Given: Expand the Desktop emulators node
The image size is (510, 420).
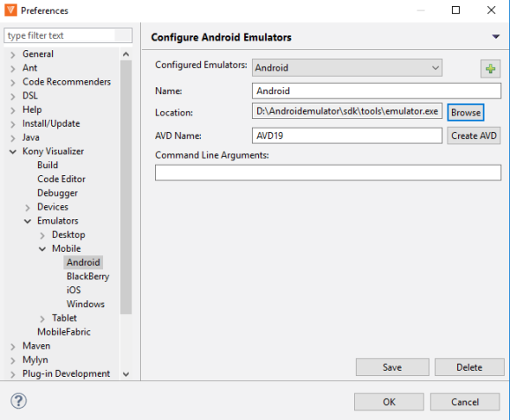Looking at the screenshot, I should point(42,235).
